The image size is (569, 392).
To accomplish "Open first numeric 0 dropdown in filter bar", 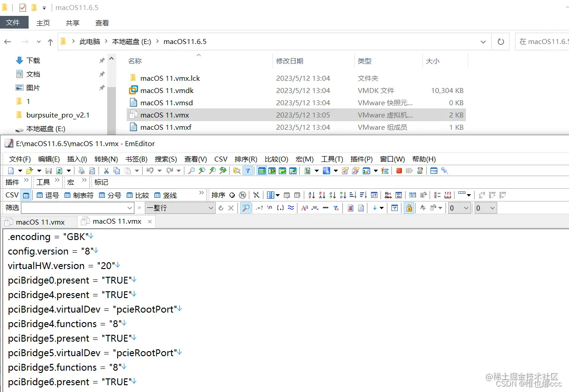I will tap(466, 208).
